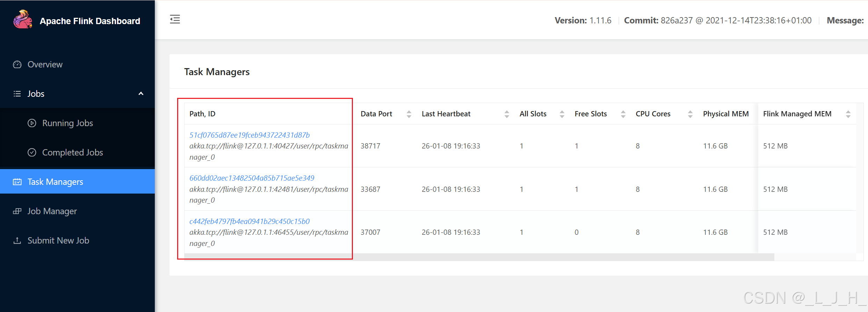The image size is (868, 312).
Task: Sort table by Data Port
Action: (409, 114)
